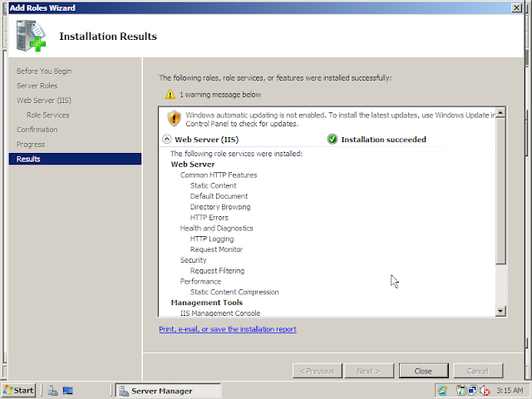Click the HTTP Logging entry
532x399 pixels.
[212, 239]
